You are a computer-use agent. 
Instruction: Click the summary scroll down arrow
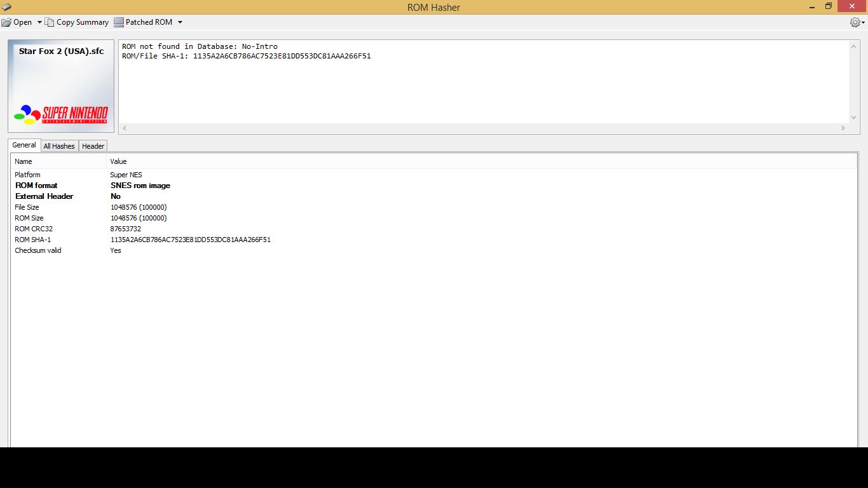pyautogui.click(x=854, y=118)
